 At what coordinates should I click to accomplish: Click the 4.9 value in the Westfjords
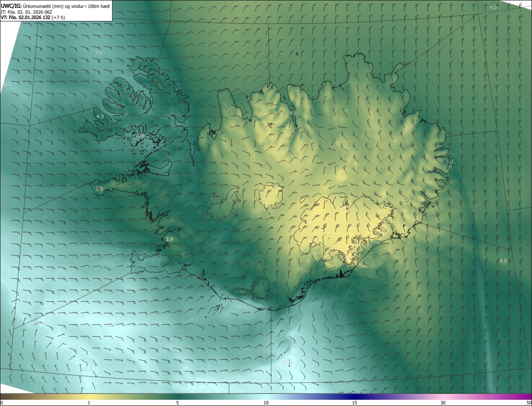pos(100,117)
